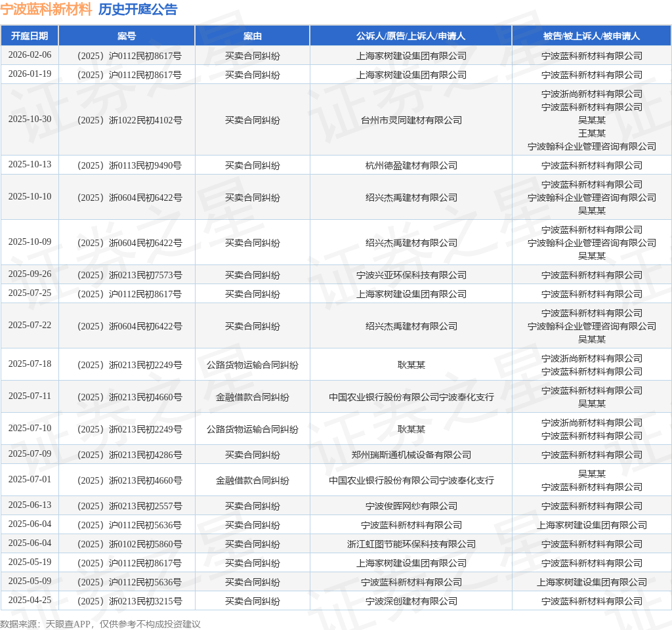Image resolution: width=672 pixels, height=630 pixels.
Task: Click date cell 2025-07-18
Action: 30,364
